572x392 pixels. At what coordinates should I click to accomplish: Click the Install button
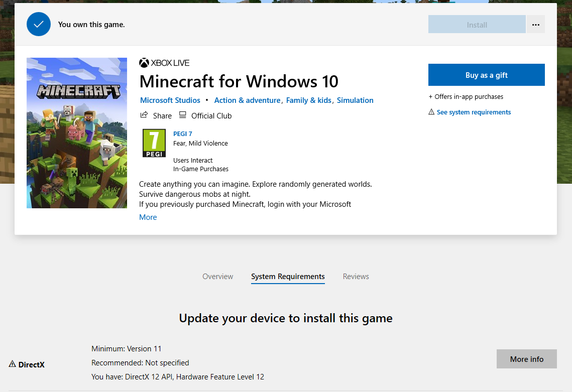tap(477, 25)
